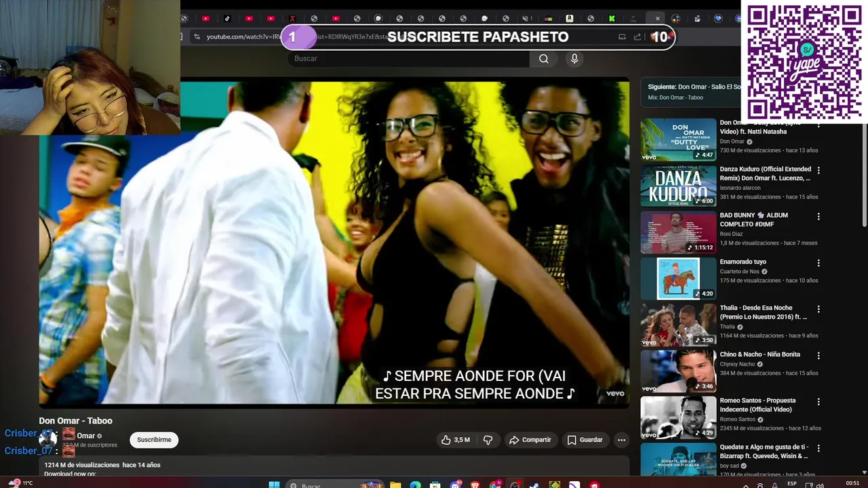Click inside the Buscar search field
Screen dimensions: 868x488
409,59
